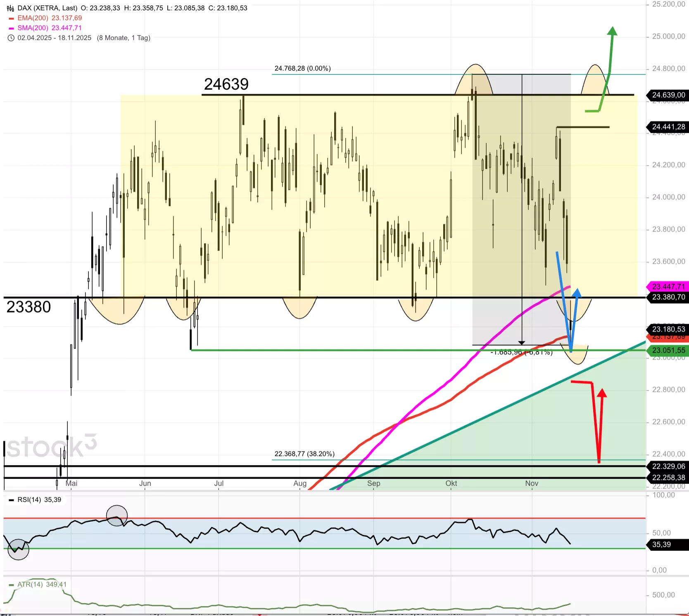
Task: Click the magenta 23.447,71 price axis tag
Action: (668, 287)
